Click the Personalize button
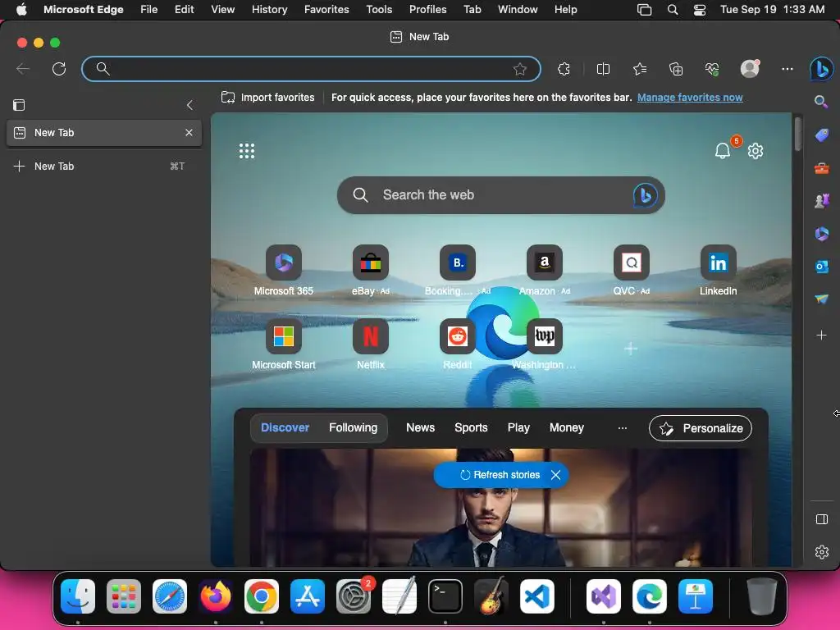Viewport: 840px width, 630px height. (x=701, y=428)
